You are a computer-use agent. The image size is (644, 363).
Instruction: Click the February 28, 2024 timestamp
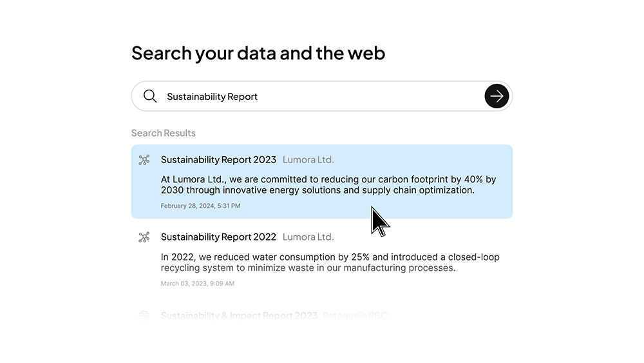(200, 206)
